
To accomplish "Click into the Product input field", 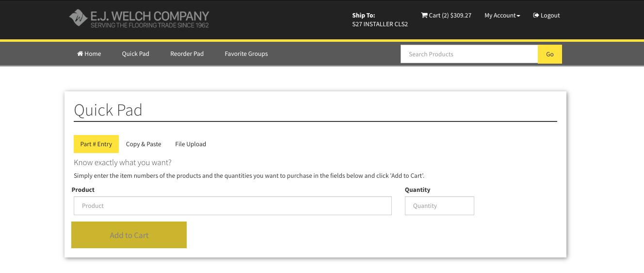I will (x=233, y=205).
